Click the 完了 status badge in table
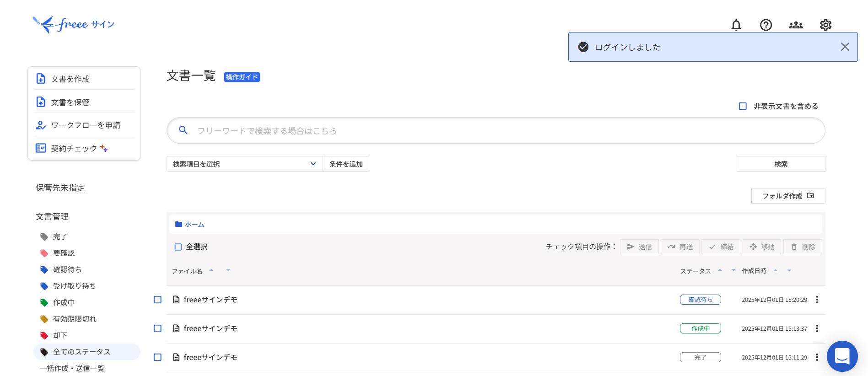Screen dimensions: 868x376 (x=700, y=357)
